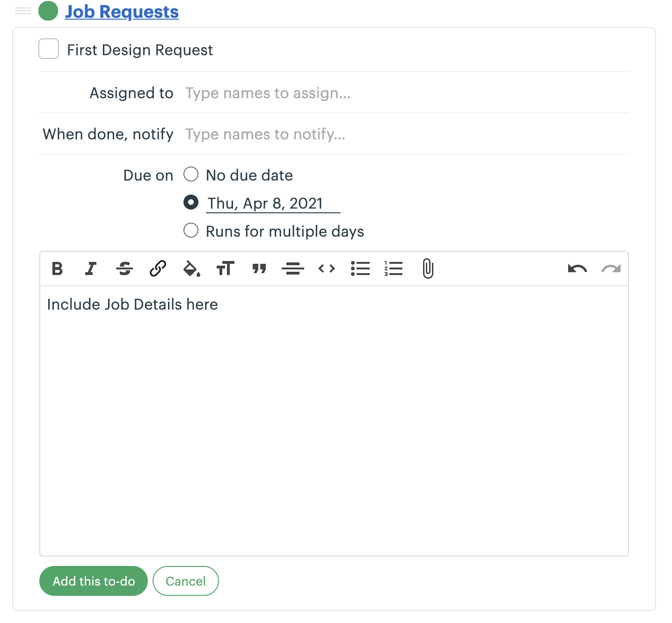Create a numbered list
672x623 pixels.
point(394,269)
